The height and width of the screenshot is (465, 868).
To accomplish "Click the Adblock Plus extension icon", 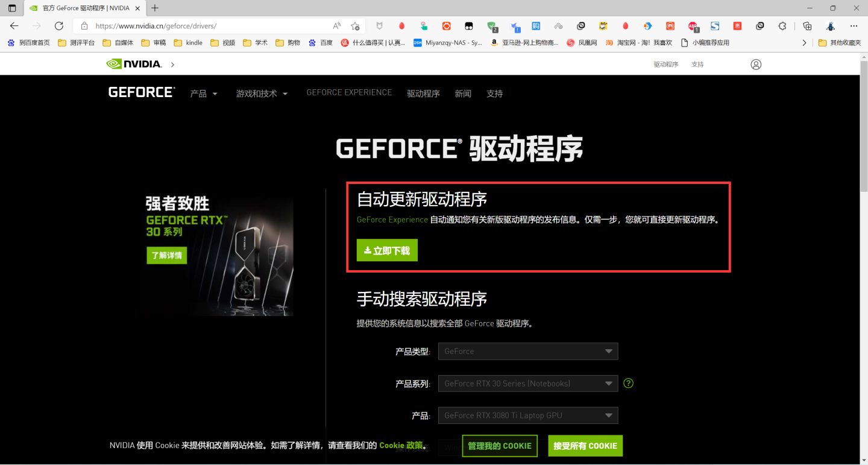I will [x=693, y=26].
